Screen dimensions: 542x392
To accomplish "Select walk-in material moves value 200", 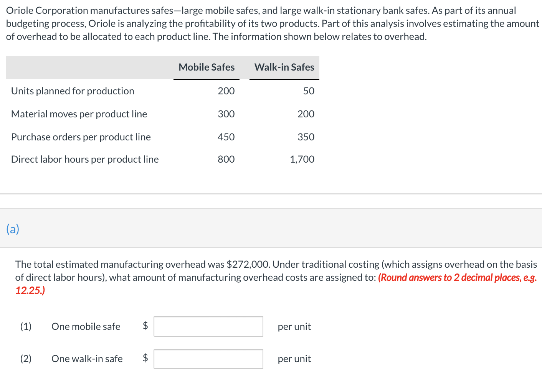I will (x=306, y=114).
